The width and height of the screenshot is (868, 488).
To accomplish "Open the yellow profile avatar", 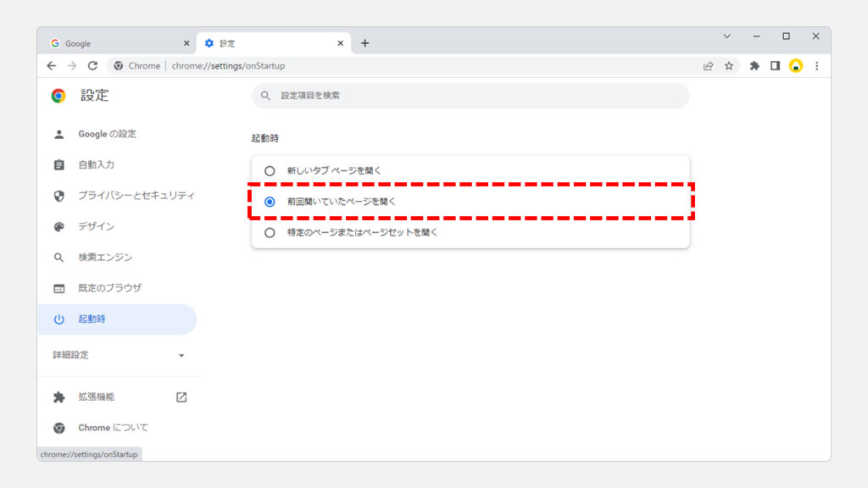I will (x=795, y=65).
